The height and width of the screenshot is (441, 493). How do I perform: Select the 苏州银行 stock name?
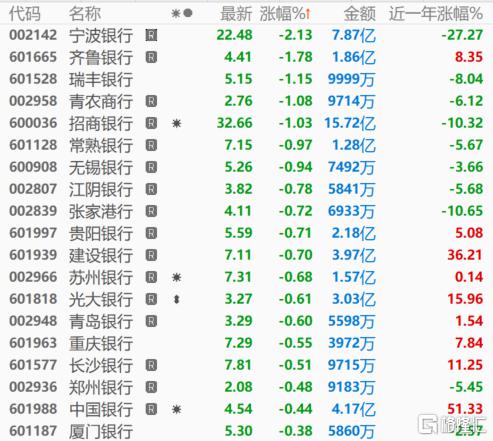coord(101,277)
